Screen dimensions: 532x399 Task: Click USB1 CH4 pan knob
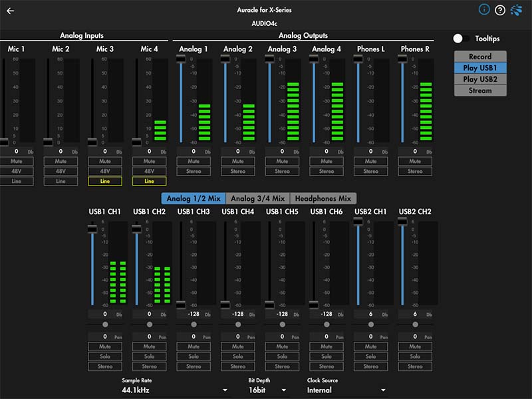238,325
